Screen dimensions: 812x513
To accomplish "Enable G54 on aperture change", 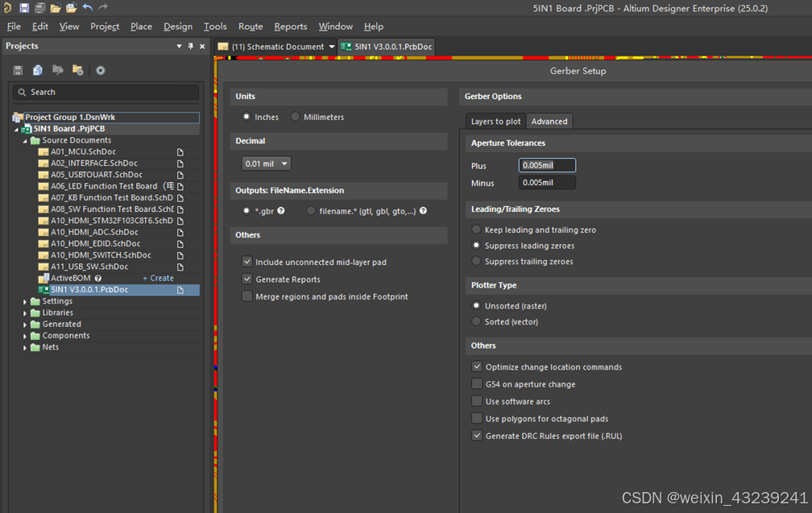I will click(477, 383).
